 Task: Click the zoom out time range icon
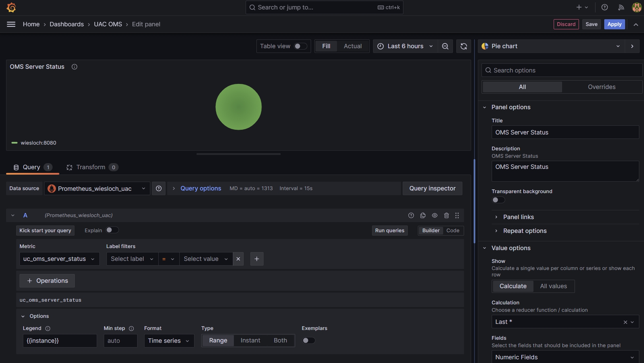(x=445, y=46)
